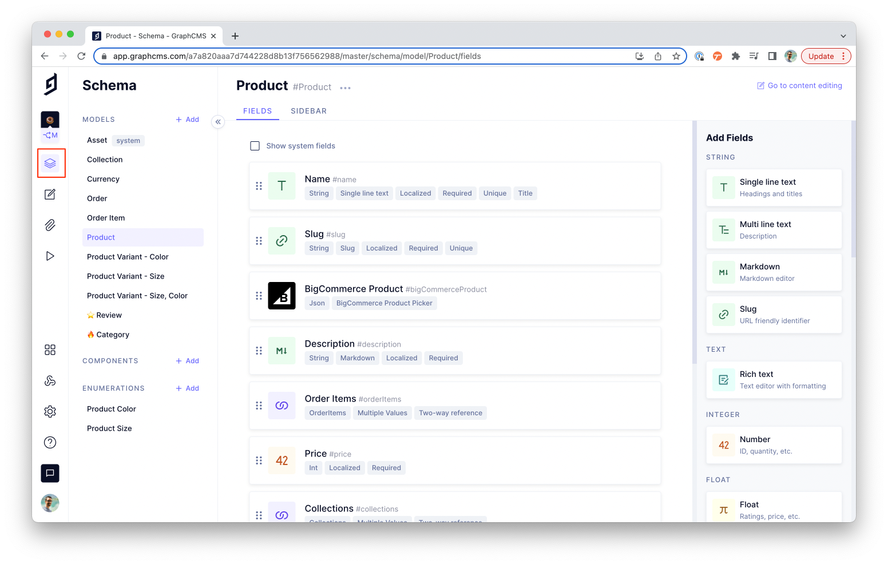Open API Playground play icon
The image size is (888, 588).
tap(50, 256)
